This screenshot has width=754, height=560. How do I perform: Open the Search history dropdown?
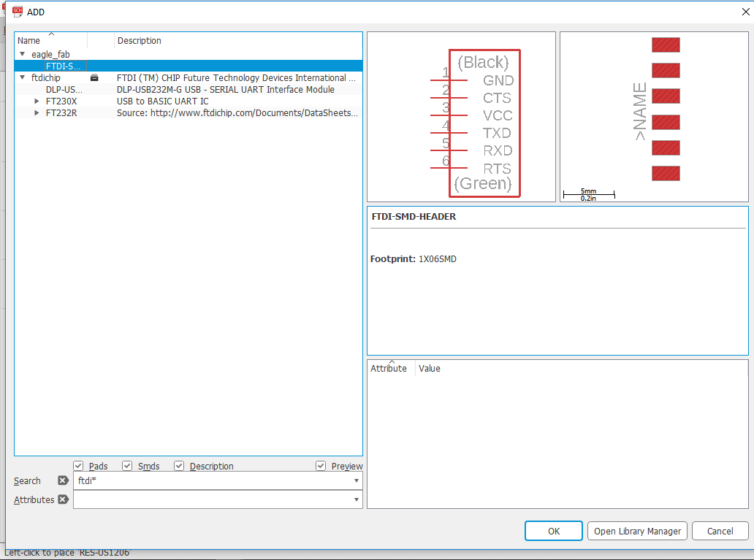pos(357,480)
